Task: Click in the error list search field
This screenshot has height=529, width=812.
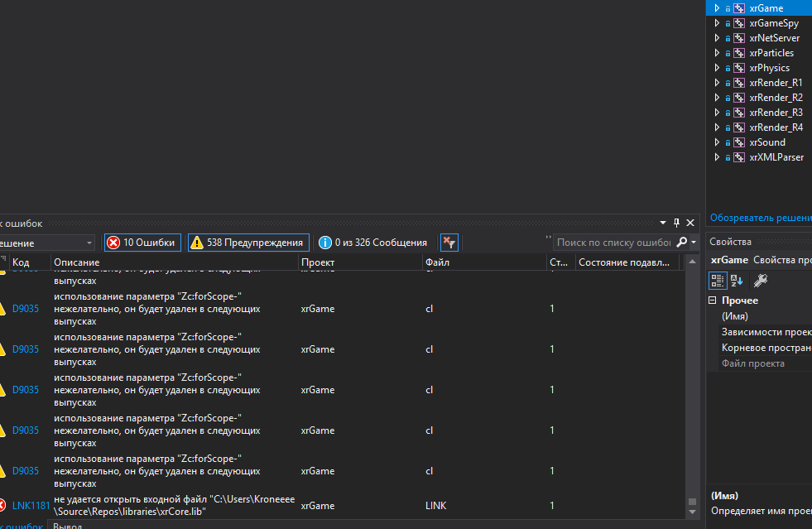Action: 613,243
